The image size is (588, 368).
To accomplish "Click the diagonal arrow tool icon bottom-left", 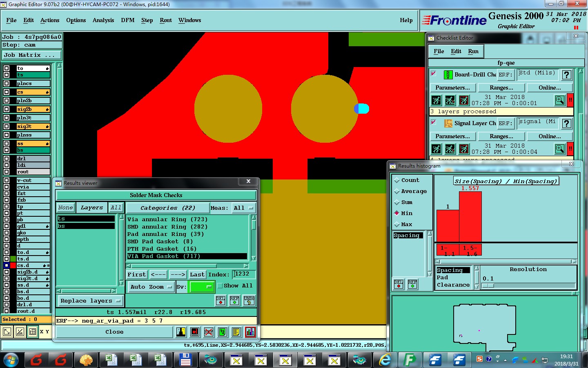I will pos(7,332).
